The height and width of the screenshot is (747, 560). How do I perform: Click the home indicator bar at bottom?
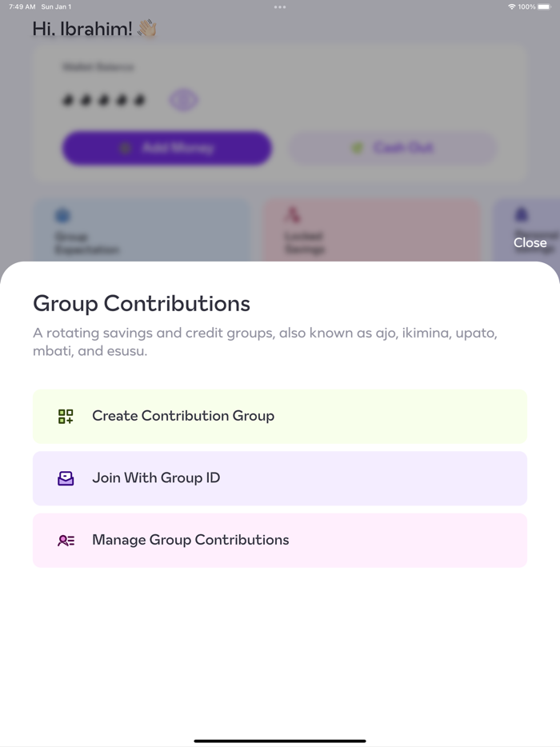pyautogui.click(x=280, y=740)
